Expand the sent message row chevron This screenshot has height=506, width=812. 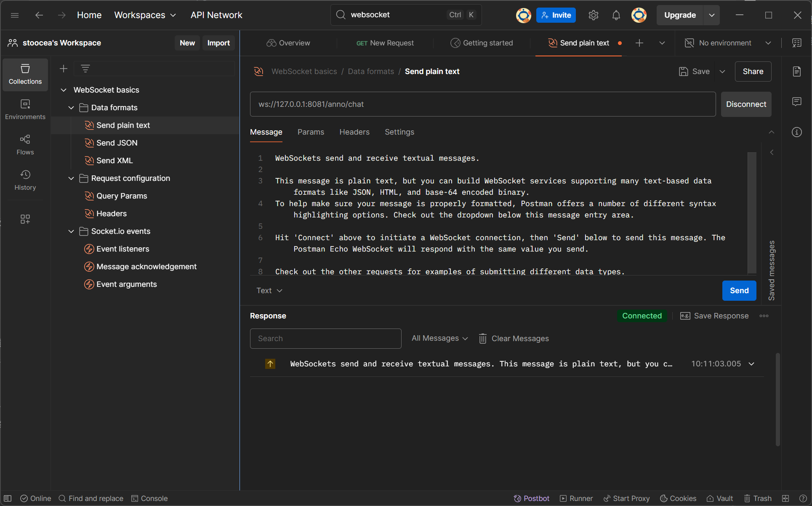pos(752,364)
